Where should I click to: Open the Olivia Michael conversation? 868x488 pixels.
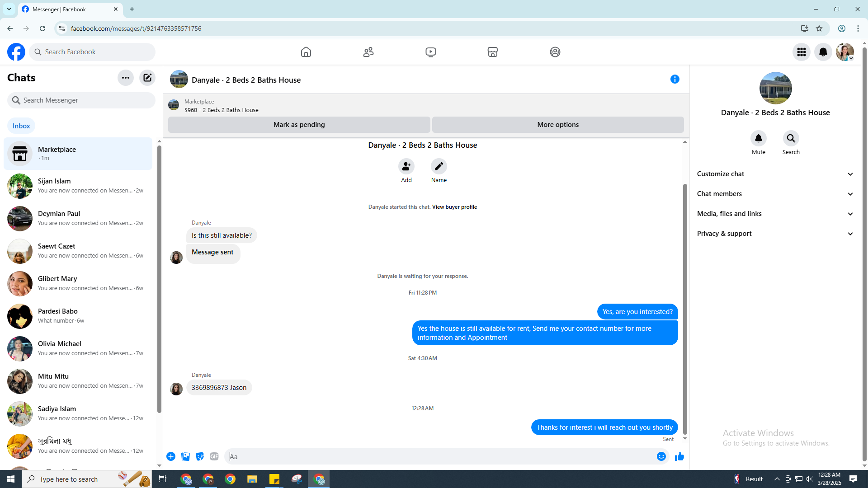click(78, 349)
